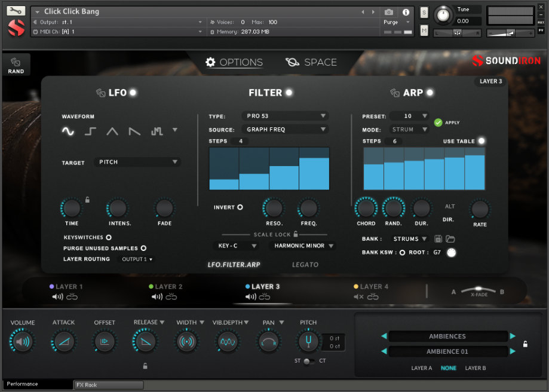Open the arp bank load folder icon
549x392 pixels.
point(451,238)
